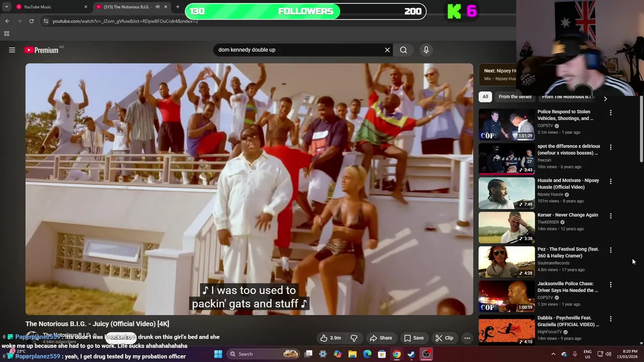Open the tab search dropdown arrow
Screen dimensions: 644x362
[x=7, y=7]
